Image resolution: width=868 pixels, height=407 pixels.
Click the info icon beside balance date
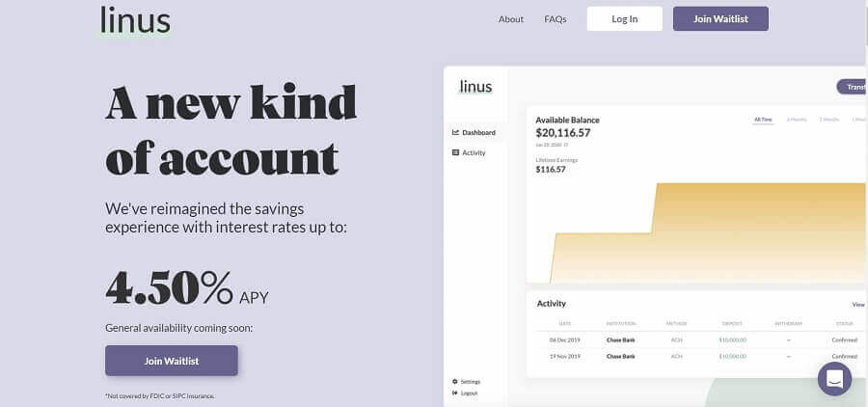(566, 145)
